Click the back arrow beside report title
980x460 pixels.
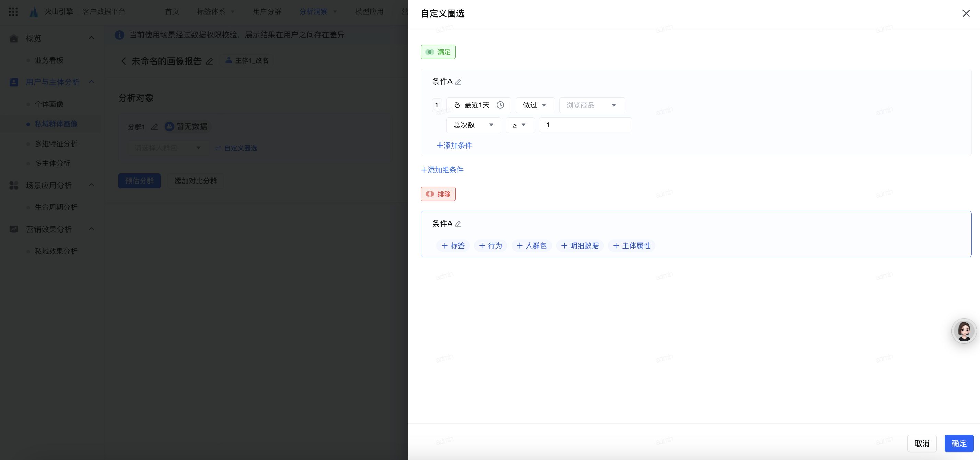click(123, 61)
